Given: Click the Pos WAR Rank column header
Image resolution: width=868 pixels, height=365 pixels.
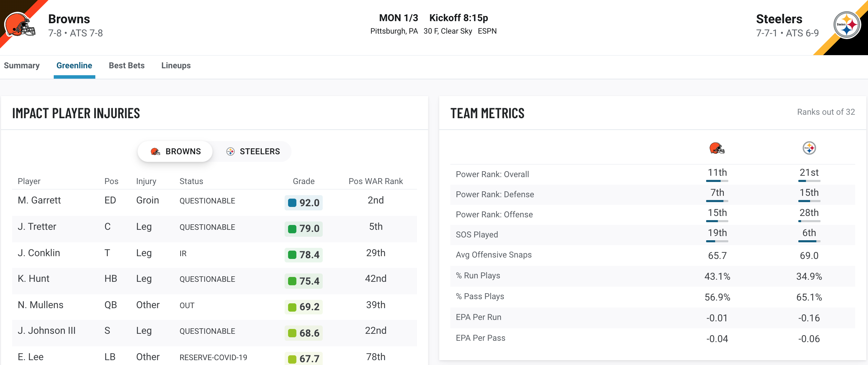Looking at the screenshot, I should click(x=376, y=181).
